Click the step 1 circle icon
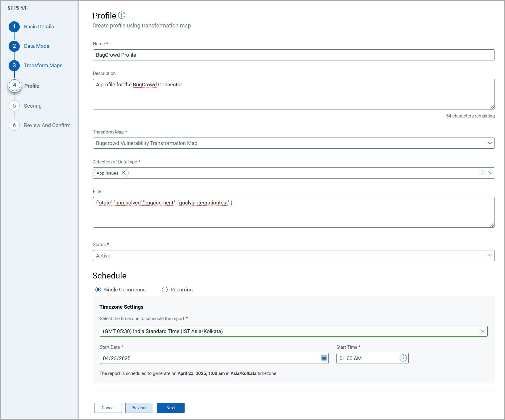 [14, 27]
